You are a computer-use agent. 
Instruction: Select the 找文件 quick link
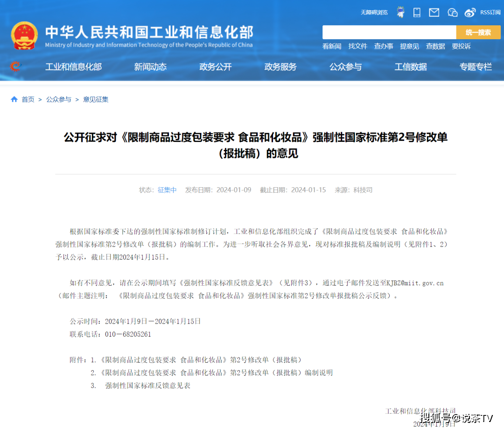click(x=358, y=46)
